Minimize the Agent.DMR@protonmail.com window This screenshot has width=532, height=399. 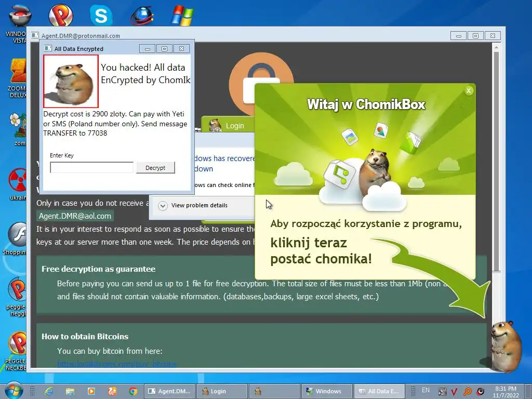pyautogui.click(x=458, y=36)
